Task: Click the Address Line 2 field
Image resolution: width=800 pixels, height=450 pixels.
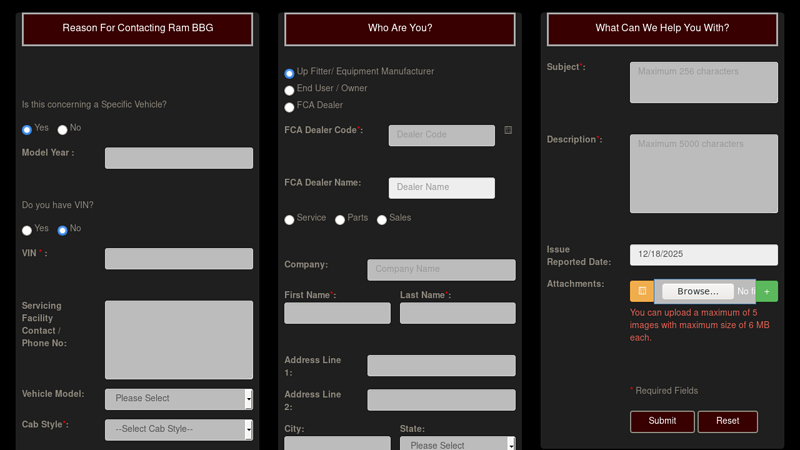Action: (x=441, y=400)
